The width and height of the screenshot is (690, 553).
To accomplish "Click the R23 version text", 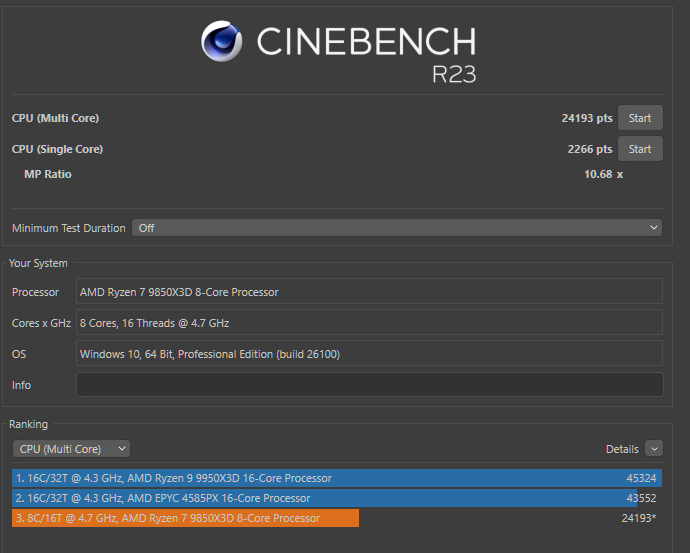I will [x=454, y=74].
